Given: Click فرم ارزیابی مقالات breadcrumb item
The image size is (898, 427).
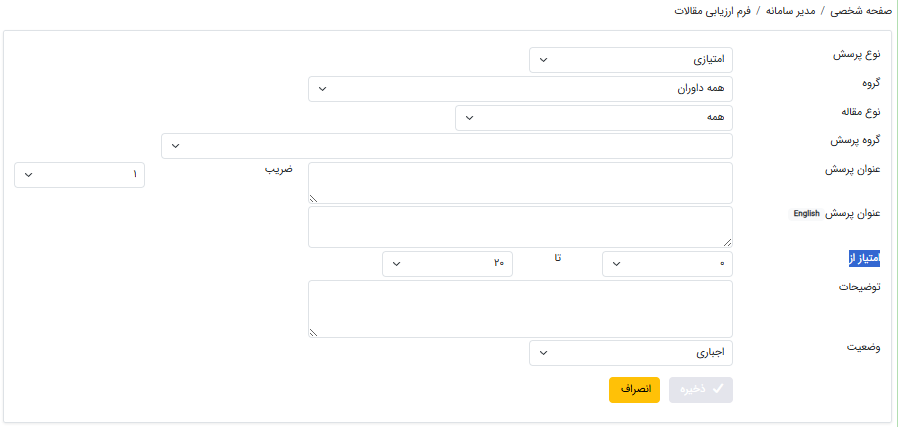Looking at the screenshot, I should 714,11.
